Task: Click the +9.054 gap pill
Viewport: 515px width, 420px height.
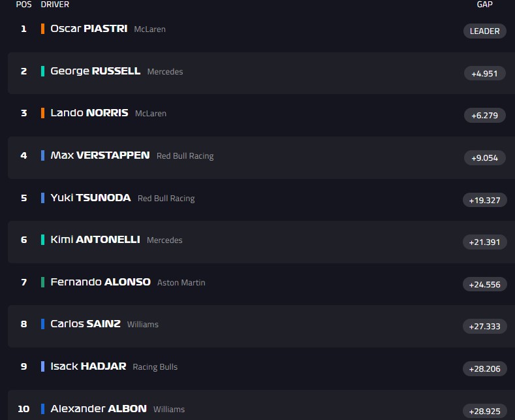Action: [x=484, y=157]
